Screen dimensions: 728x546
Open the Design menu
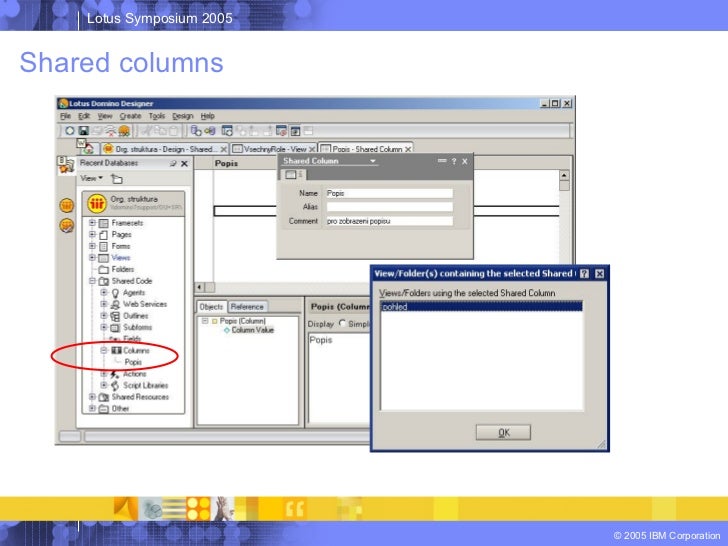pos(182,116)
